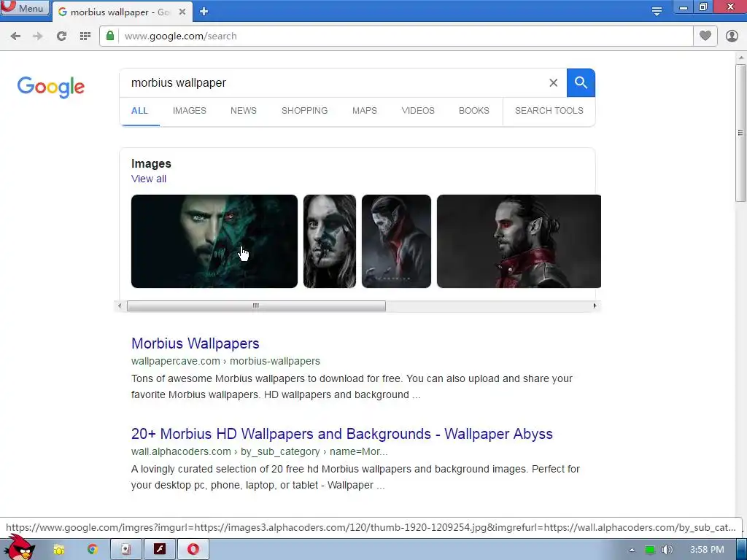The height and width of the screenshot is (560, 747).
Task: Open the green half-face Morbius thumbnail
Action: (x=214, y=241)
